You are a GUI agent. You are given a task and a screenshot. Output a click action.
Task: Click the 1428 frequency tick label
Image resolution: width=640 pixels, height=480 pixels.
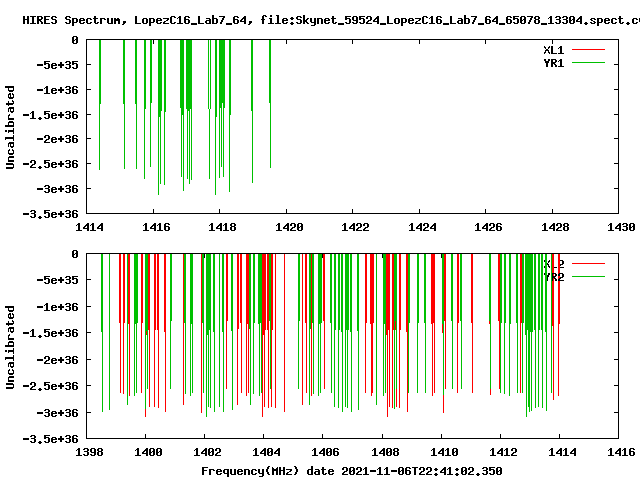[555, 227]
